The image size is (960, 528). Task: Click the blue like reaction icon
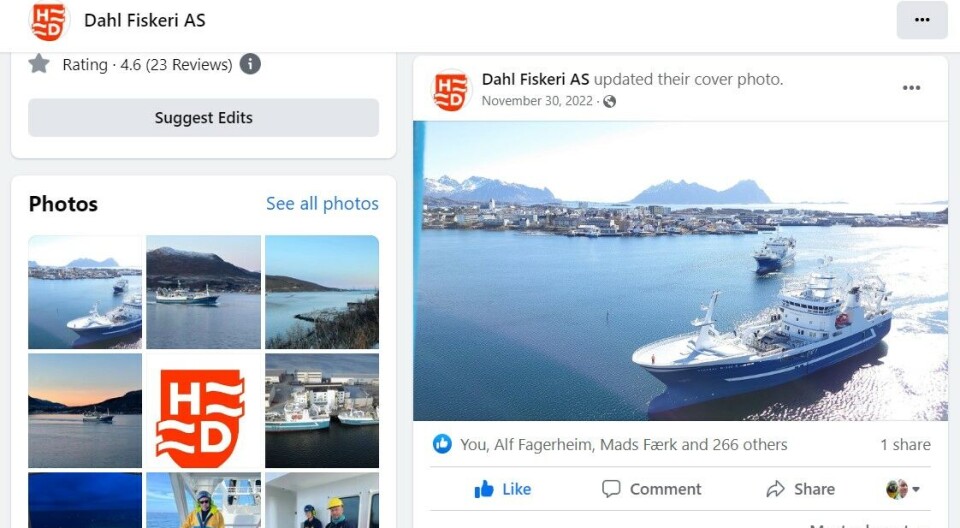(x=442, y=444)
